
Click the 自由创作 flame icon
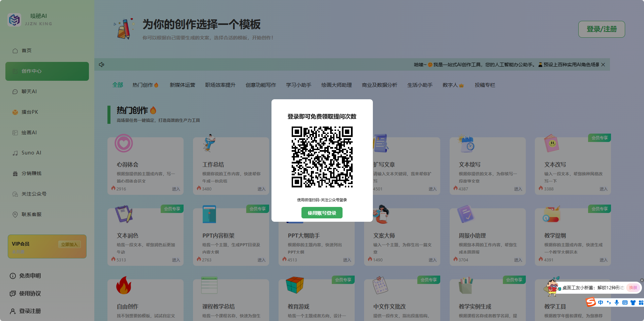[x=124, y=285]
